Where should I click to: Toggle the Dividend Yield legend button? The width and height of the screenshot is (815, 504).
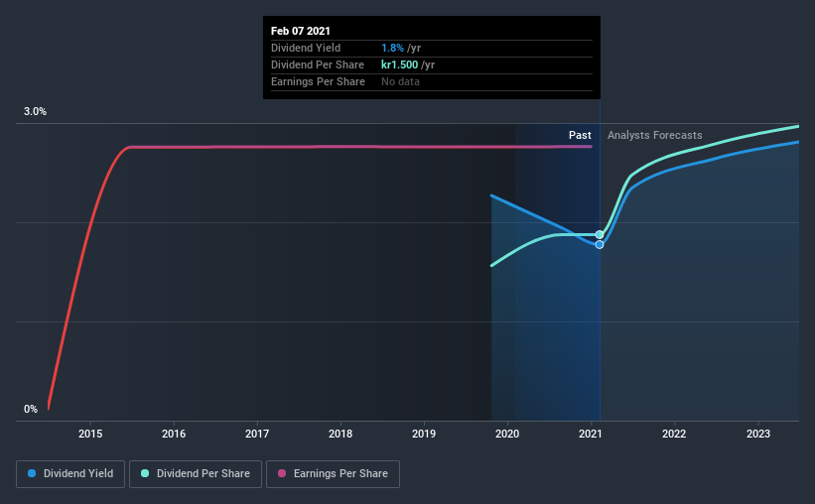pos(70,474)
